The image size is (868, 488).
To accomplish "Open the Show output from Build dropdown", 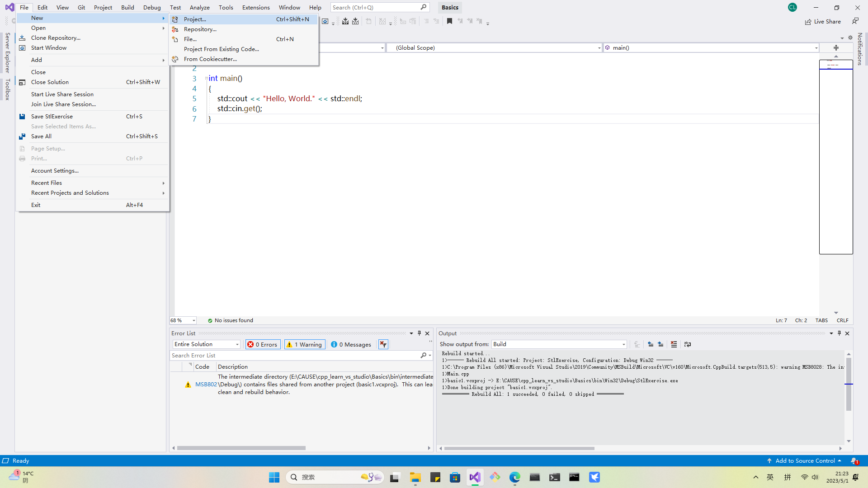I will [559, 344].
